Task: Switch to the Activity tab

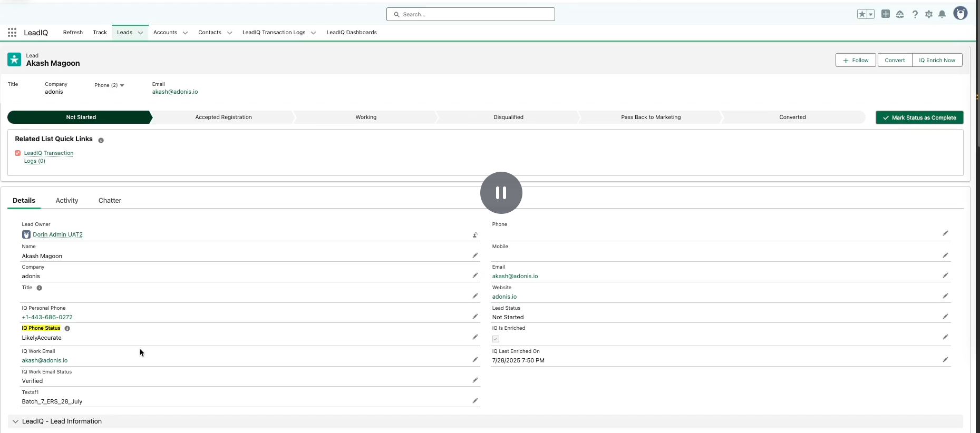Action: pos(67,201)
